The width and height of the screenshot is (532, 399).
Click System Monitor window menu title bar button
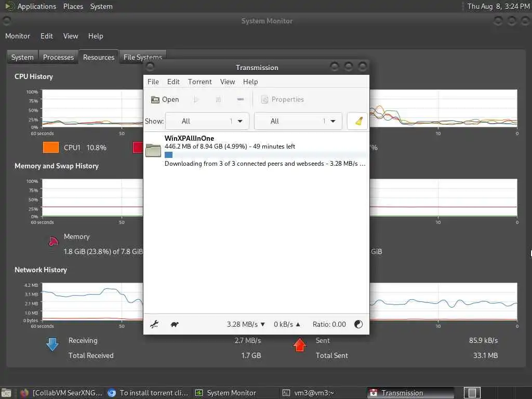pyautogui.click(x=6, y=21)
